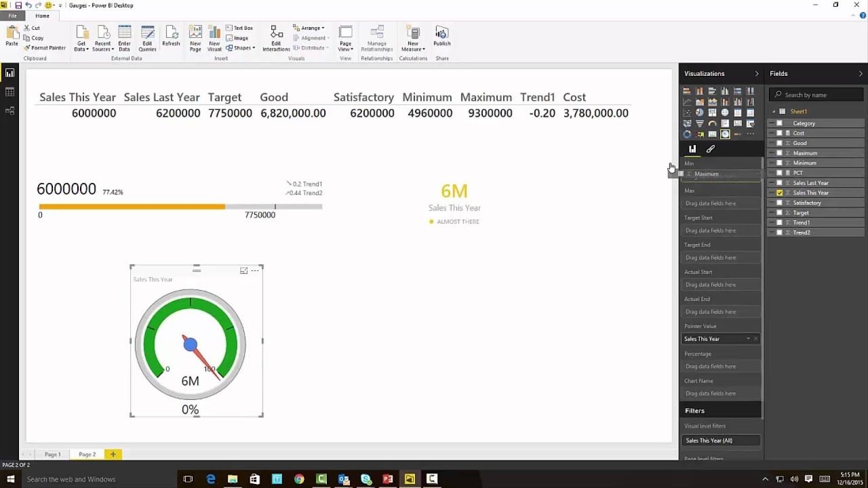Check the Maximum field checkbox
This screenshot has width=868, height=488.
coord(779,153)
